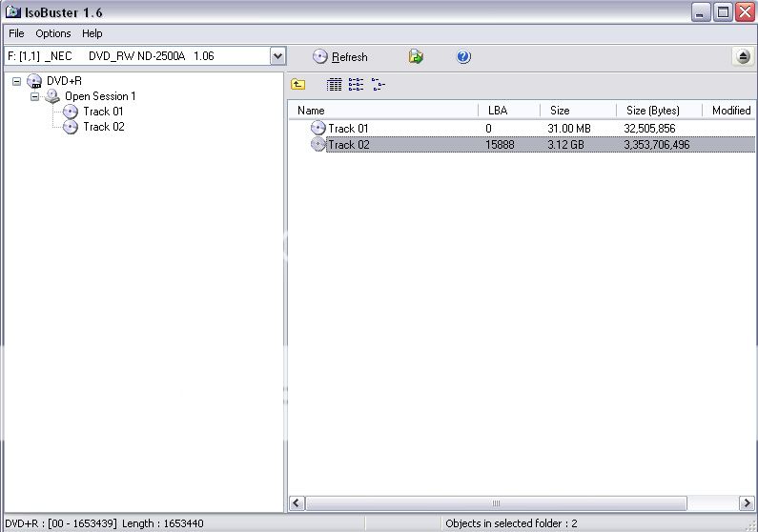Click the extract-to-folder toolbar icon
The image size is (758, 532).
tap(416, 56)
